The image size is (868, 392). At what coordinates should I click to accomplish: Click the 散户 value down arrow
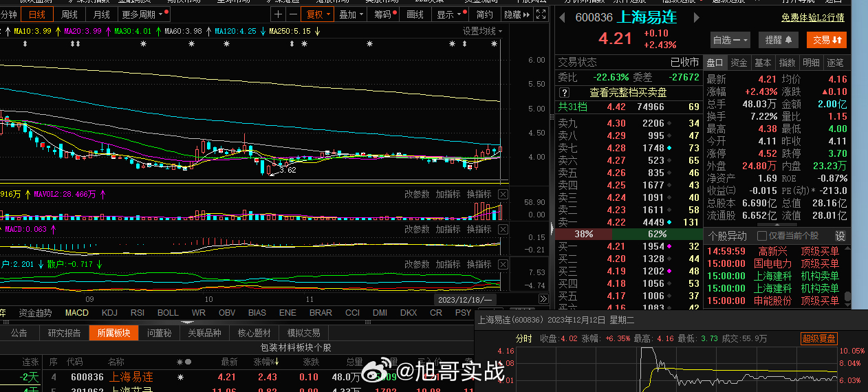pyautogui.click(x=98, y=264)
